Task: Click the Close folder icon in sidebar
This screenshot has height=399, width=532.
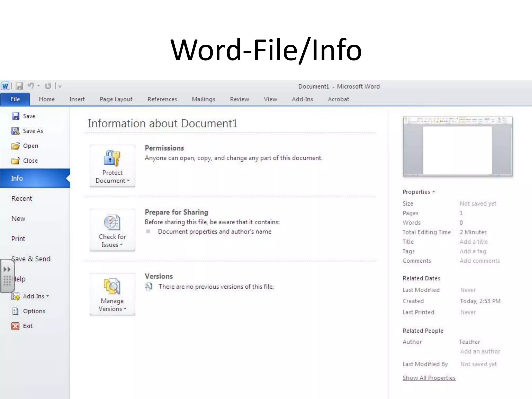Action: point(16,161)
